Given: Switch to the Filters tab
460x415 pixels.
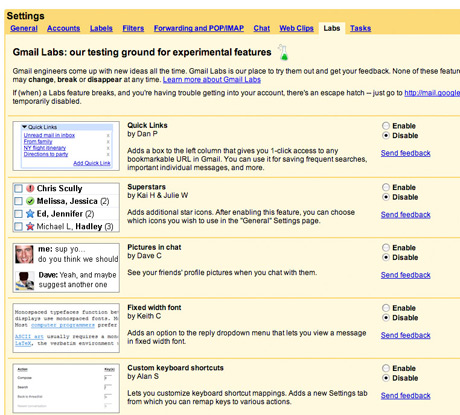Looking at the screenshot, I should click(x=133, y=28).
